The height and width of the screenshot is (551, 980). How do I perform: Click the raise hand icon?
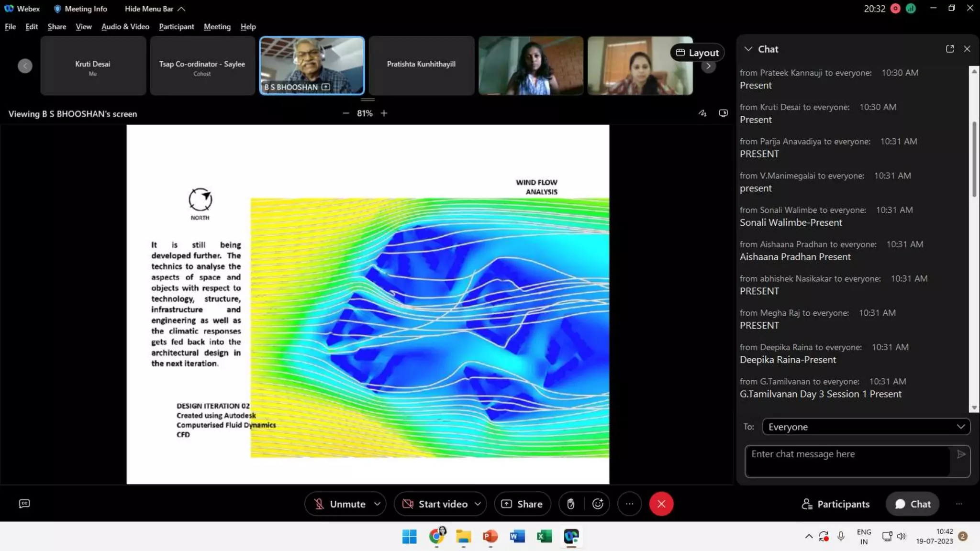[570, 504]
